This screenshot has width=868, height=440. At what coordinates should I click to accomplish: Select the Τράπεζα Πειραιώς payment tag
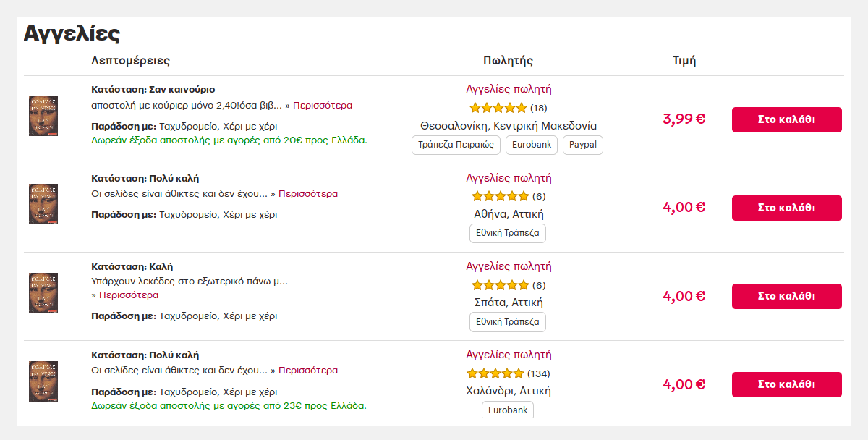coord(456,145)
